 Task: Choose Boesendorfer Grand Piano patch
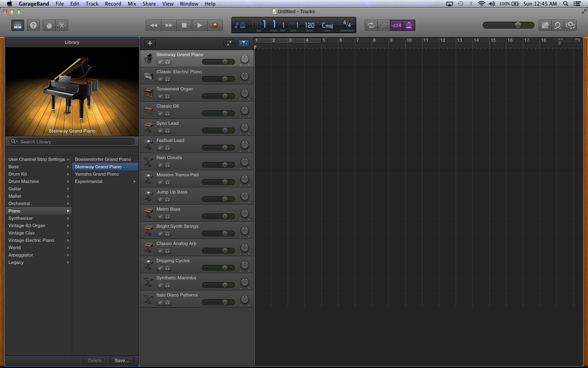click(105, 159)
